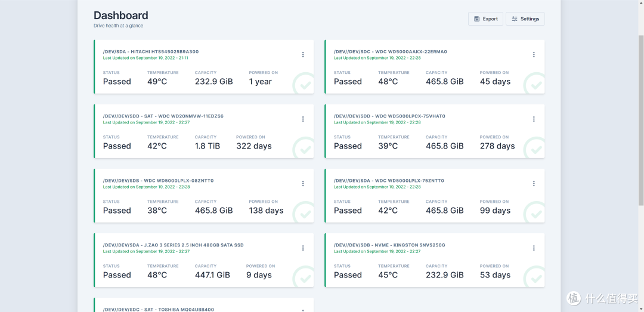
Task: Click the '138 days' powered on value
Action: [x=266, y=211]
